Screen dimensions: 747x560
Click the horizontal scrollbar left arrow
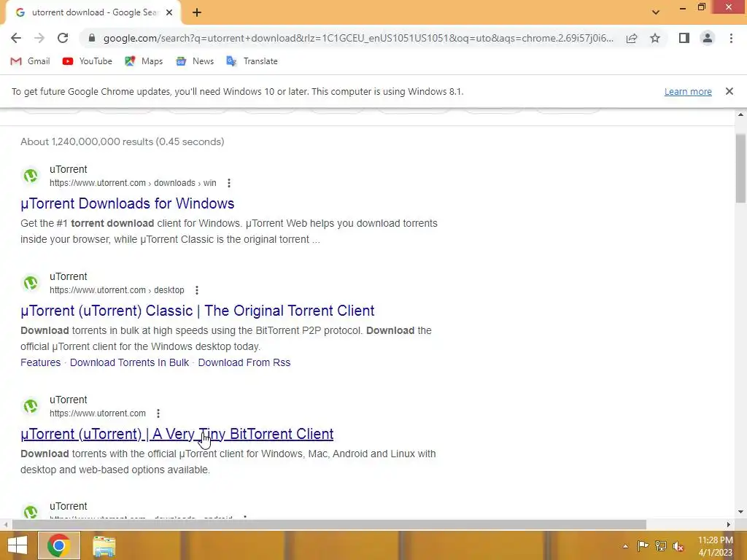point(5,524)
